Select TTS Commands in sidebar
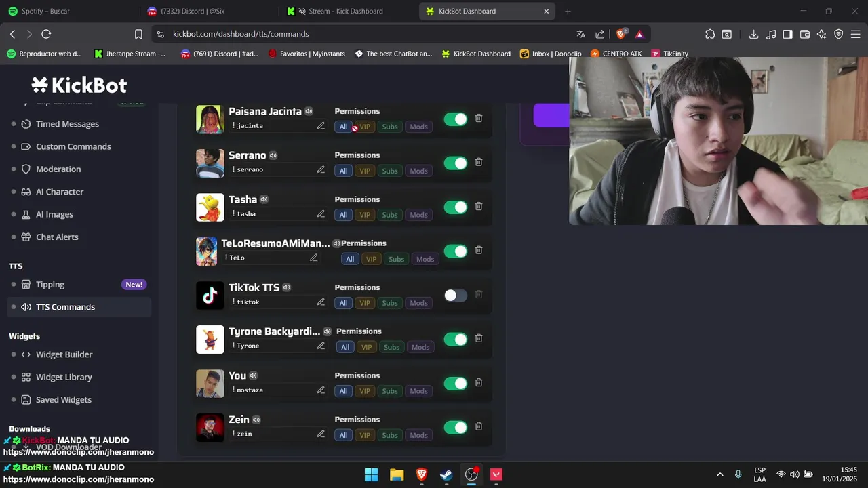This screenshot has height=488, width=868. pyautogui.click(x=79, y=307)
